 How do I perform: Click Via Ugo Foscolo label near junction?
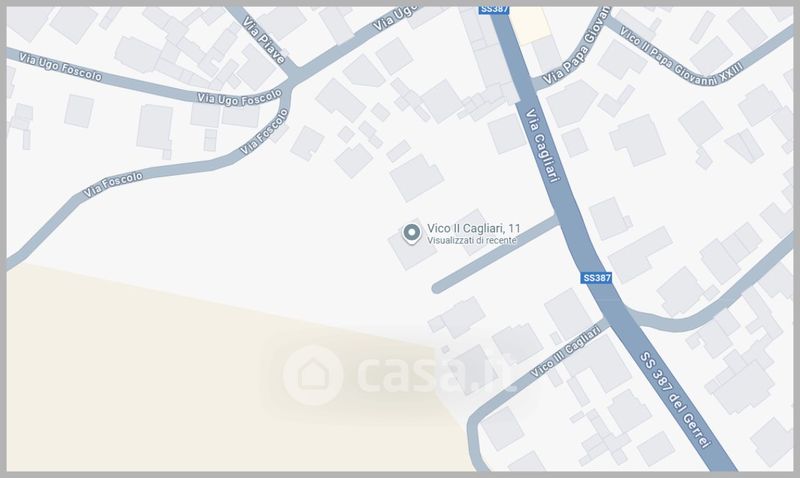(239, 97)
